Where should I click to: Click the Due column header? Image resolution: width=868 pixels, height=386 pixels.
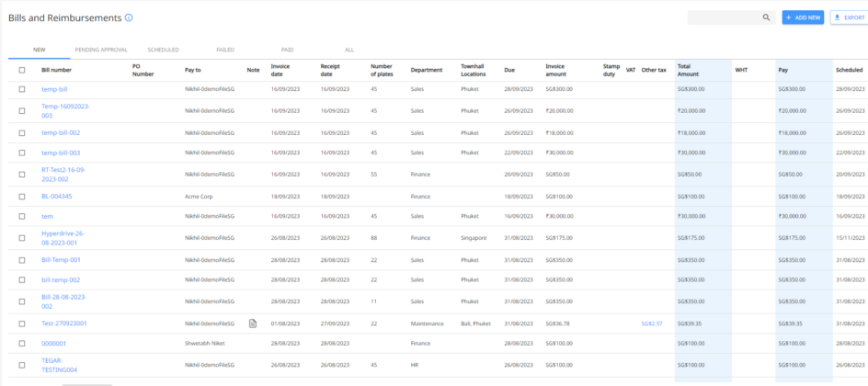coord(509,70)
